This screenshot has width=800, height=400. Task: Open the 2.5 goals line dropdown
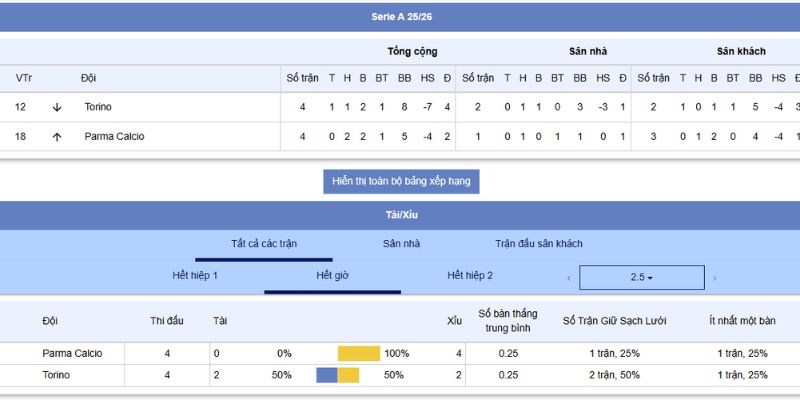pos(641,277)
